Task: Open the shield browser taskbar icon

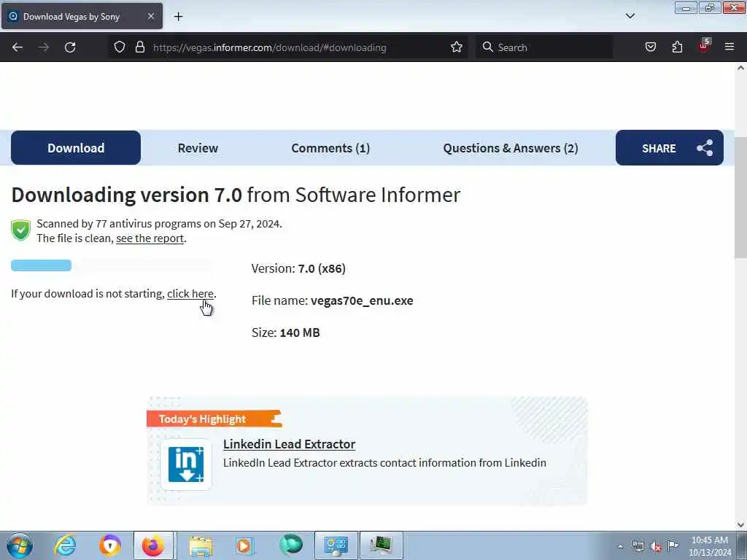Action: click(109, 545)
